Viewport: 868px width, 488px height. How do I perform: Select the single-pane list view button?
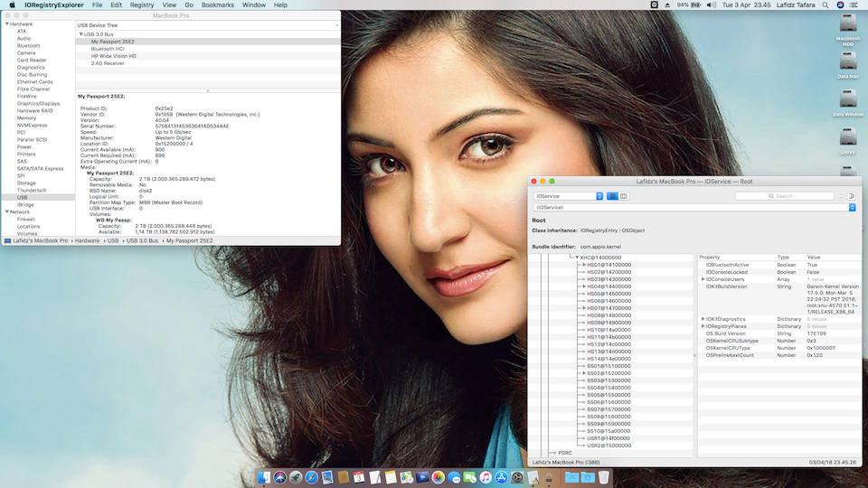612,196
